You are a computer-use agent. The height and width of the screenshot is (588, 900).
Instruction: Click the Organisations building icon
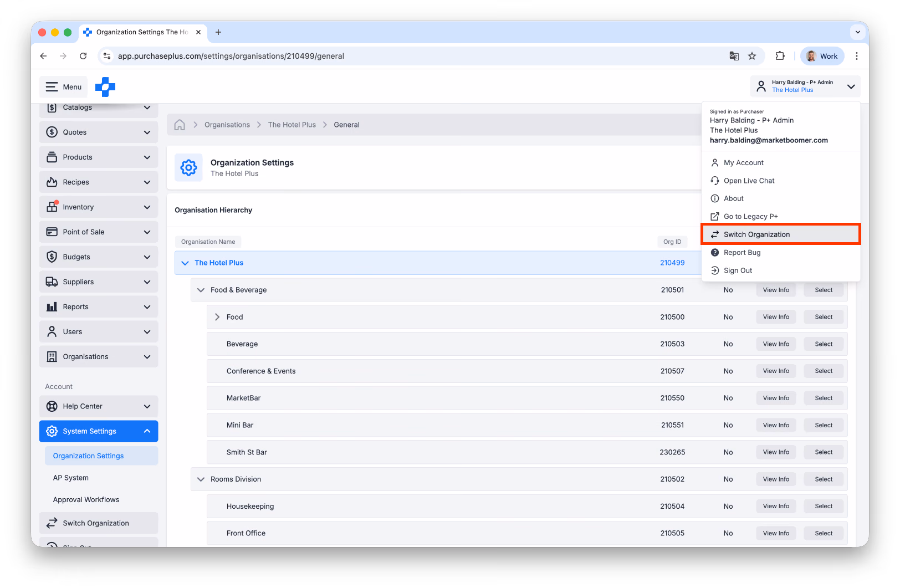pos(52,357)
